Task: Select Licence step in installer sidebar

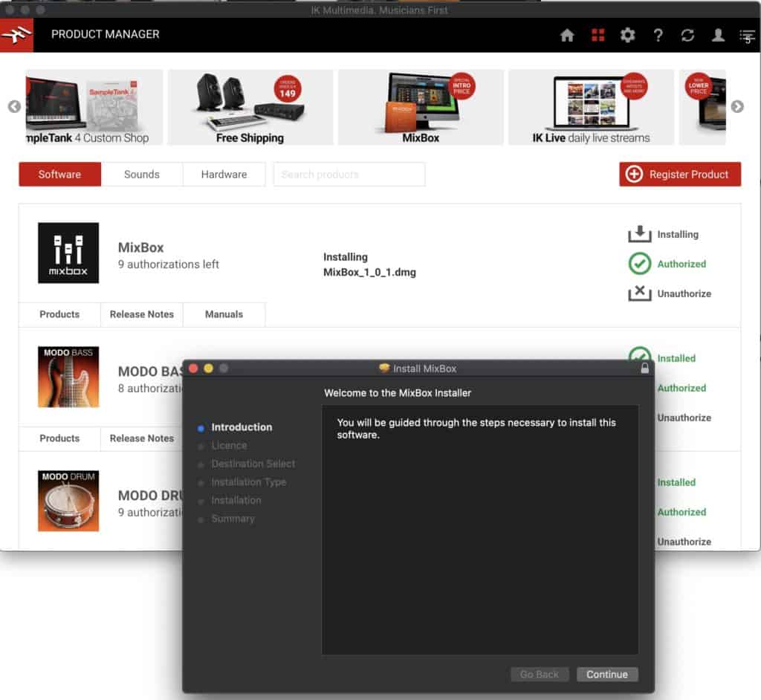Action: (x=229, y=446)
